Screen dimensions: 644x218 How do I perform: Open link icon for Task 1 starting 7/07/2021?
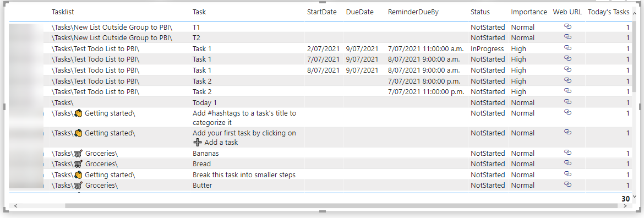coord(568,58)
